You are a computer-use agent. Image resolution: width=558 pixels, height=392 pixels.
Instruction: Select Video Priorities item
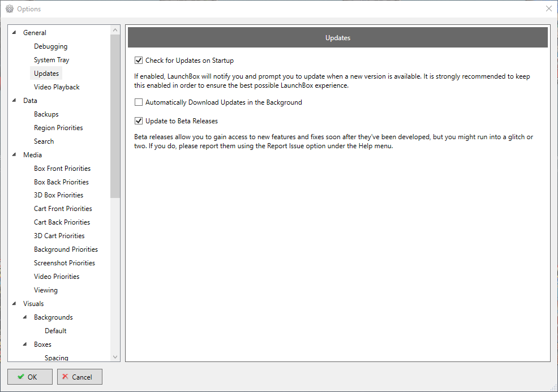coord(57,277)
